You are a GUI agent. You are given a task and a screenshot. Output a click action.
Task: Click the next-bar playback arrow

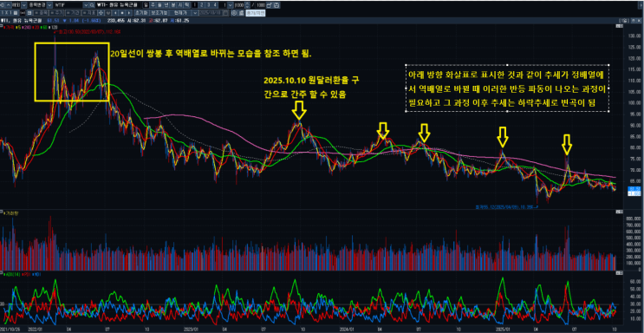coord(129,13)
